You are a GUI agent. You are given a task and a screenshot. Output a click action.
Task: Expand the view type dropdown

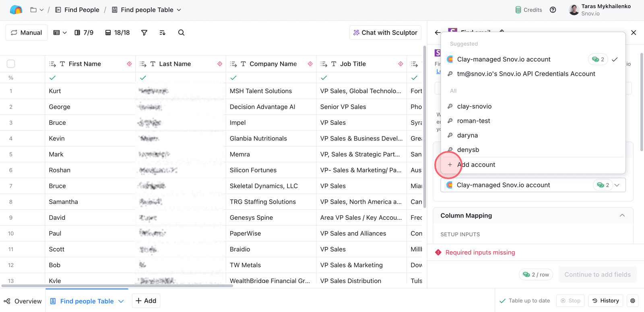(x=60, y=33)
